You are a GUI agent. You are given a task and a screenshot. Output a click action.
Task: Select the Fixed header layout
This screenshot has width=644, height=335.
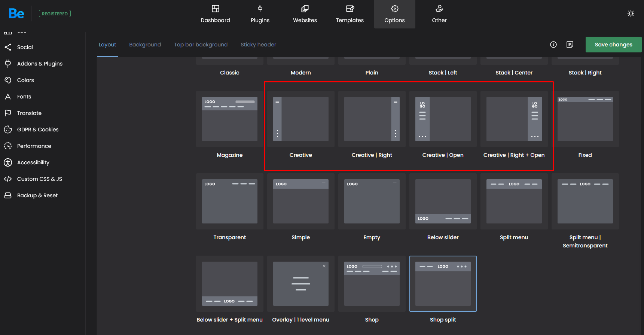[585, 119]
